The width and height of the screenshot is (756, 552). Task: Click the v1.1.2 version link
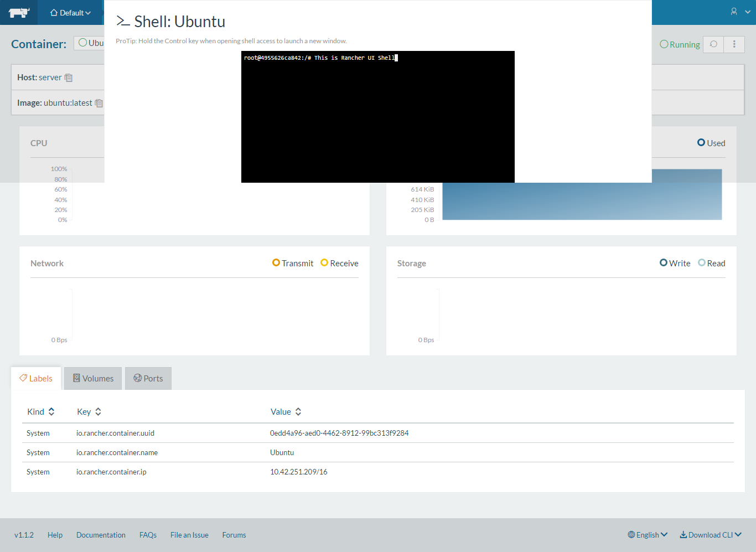pyautogui.click(x=24, y=535)
